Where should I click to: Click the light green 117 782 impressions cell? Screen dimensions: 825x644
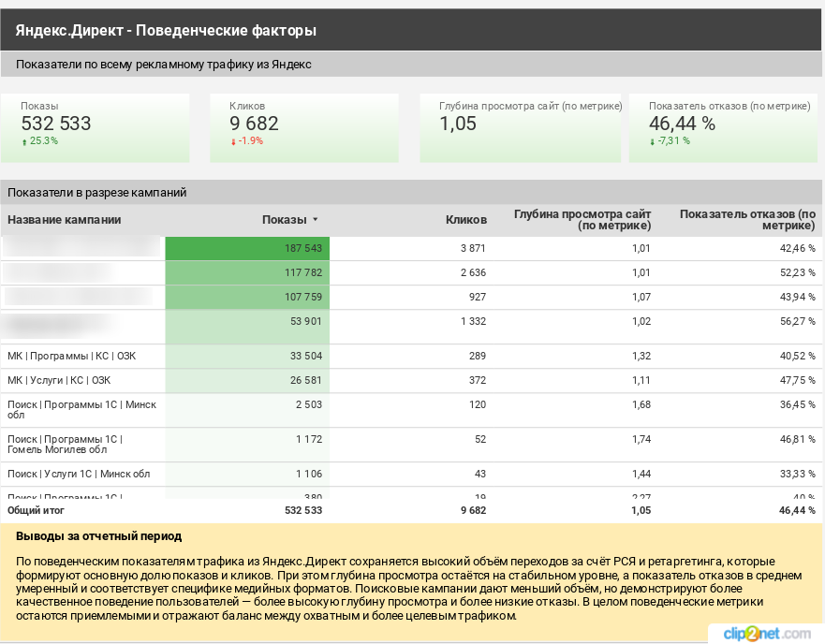tap(247, 272)
